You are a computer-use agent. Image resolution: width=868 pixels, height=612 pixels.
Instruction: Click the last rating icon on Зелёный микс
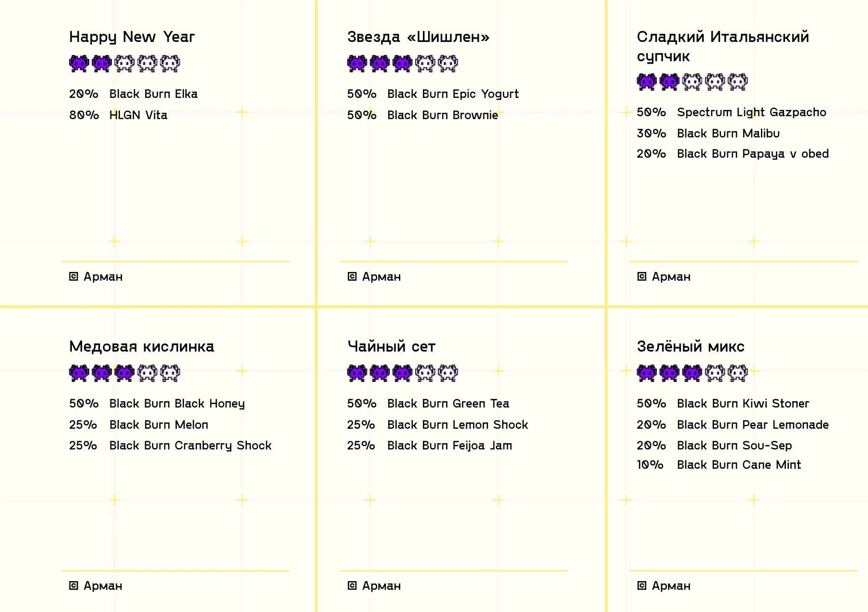[738, 373]
